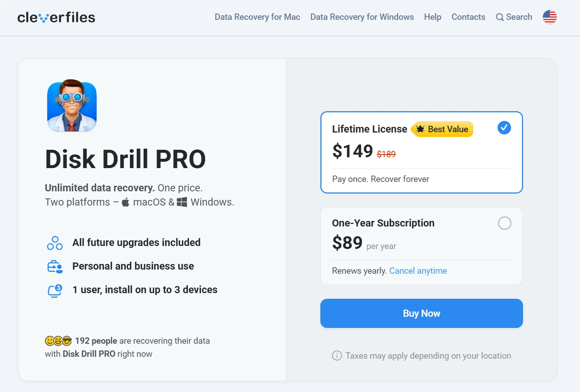Click 'Personal and business use' text
580x392 pixels.
click(x=133, y=266)
